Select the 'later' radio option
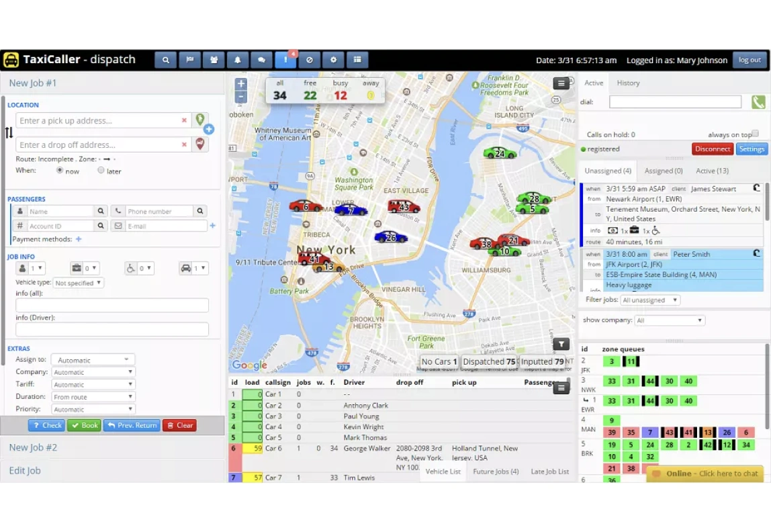This screenshot has height=532, width=771. click(x=101, y=170)
